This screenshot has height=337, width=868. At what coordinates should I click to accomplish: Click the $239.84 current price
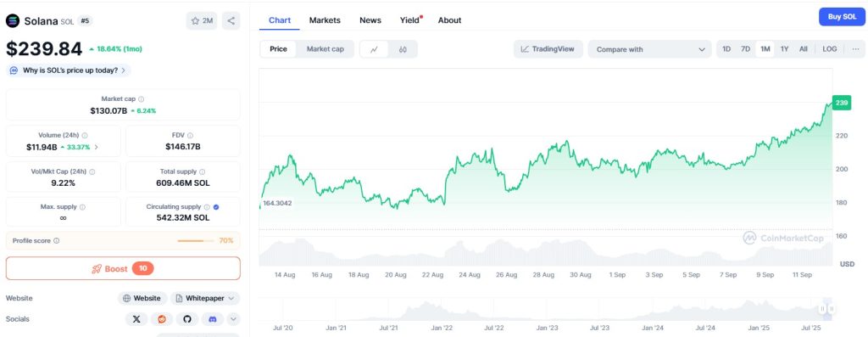tap(44, 48)
